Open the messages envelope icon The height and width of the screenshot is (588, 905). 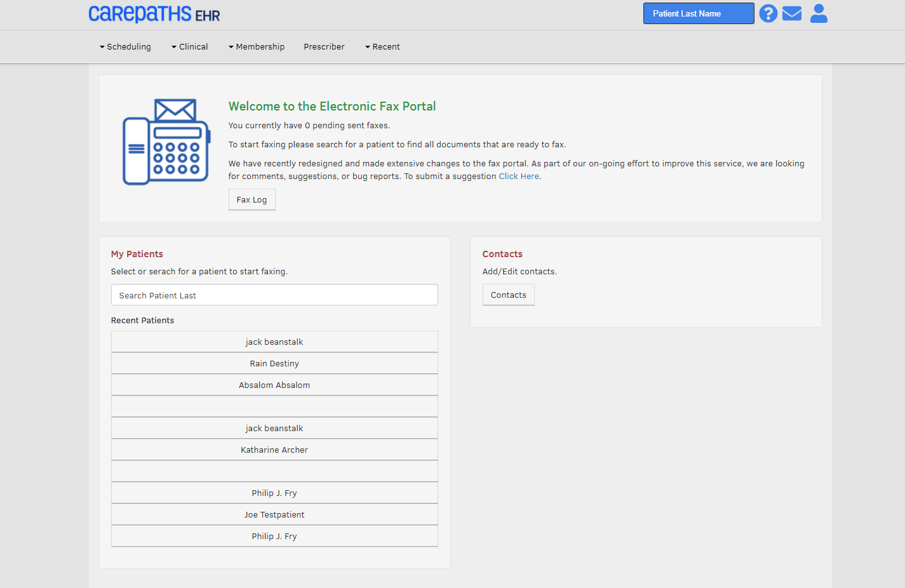(791, 13)
